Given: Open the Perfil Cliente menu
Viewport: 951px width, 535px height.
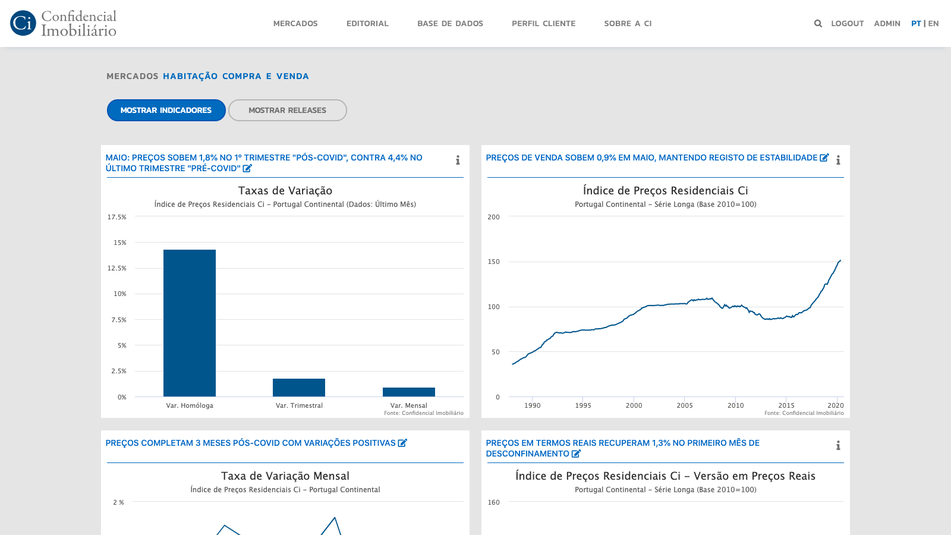Looking at the screenshot, I should 543,24.
